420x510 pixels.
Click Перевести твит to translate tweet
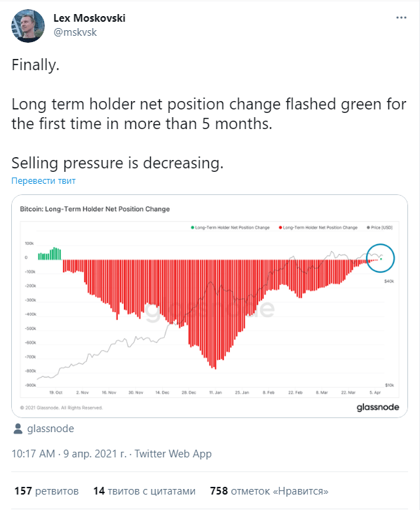43,180
